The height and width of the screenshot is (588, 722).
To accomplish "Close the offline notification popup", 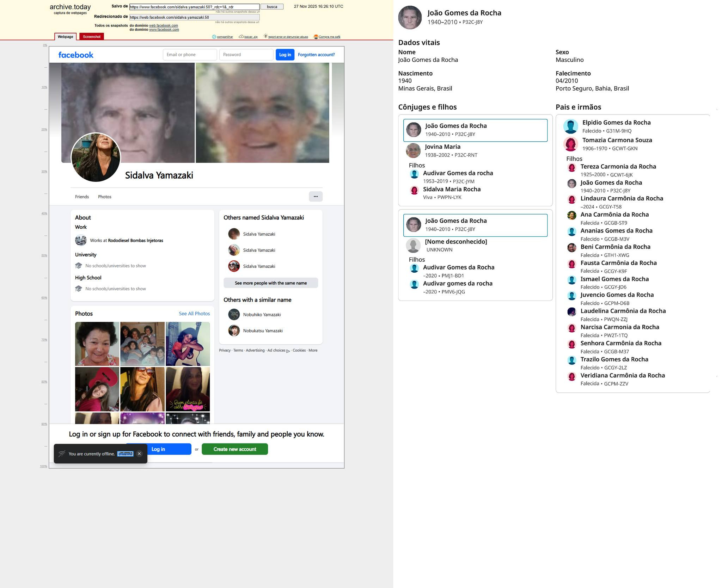I will (x=139, y=454).
